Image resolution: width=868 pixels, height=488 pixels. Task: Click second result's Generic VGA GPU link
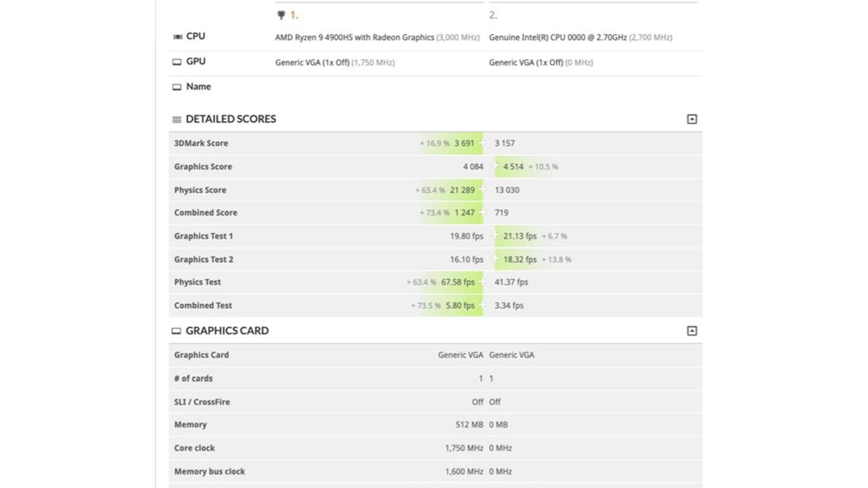(526, 62)
